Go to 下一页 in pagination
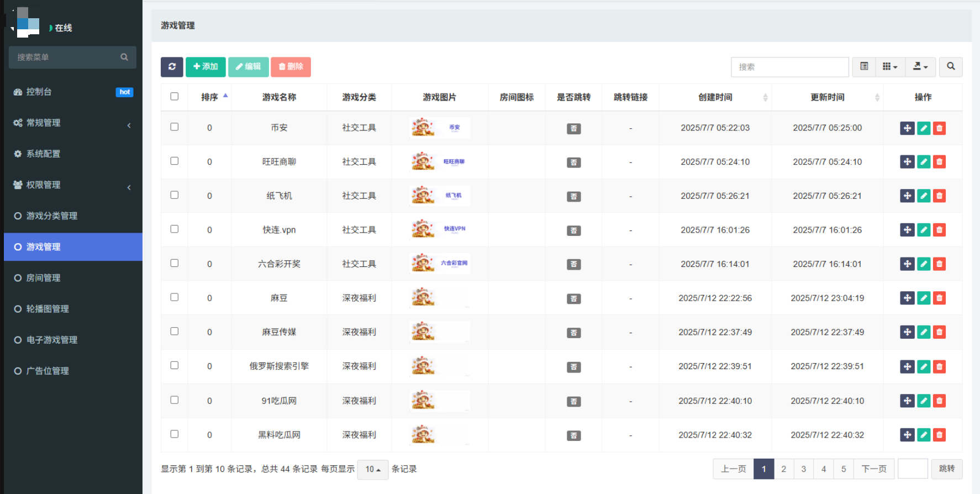The image size is (980, 494). tap(873, 469)
